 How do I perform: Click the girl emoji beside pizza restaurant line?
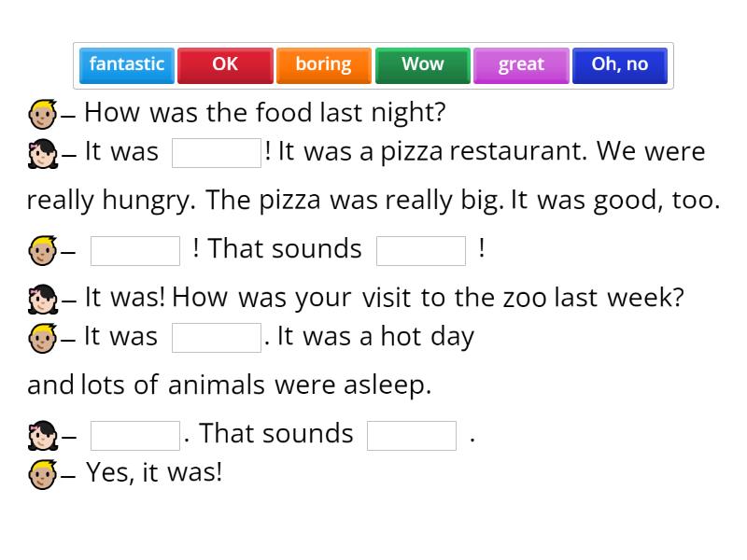coord(43,154)
